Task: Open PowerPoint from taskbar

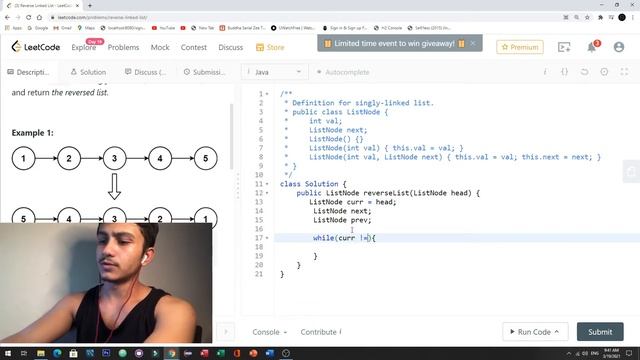Action: (253, 353)
